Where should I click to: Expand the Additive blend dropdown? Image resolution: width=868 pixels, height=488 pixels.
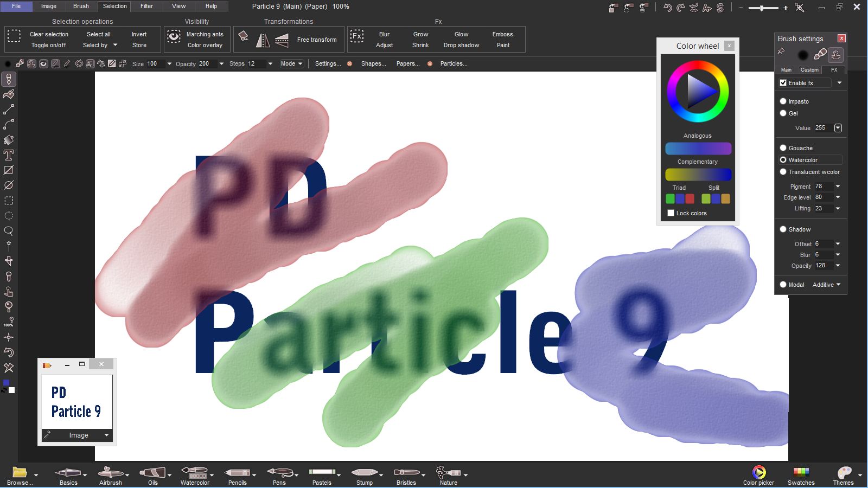(826, 285)
